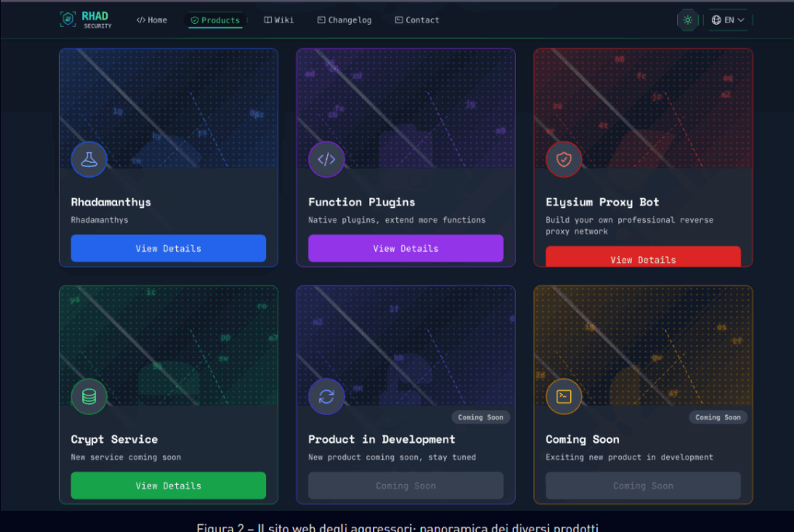Open the Wiki page from navbar
Screen dimensions: 794x532
279,20
